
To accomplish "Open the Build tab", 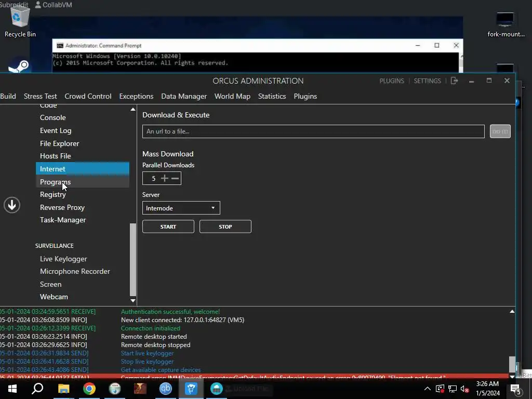I will click(x=8, y=96).
